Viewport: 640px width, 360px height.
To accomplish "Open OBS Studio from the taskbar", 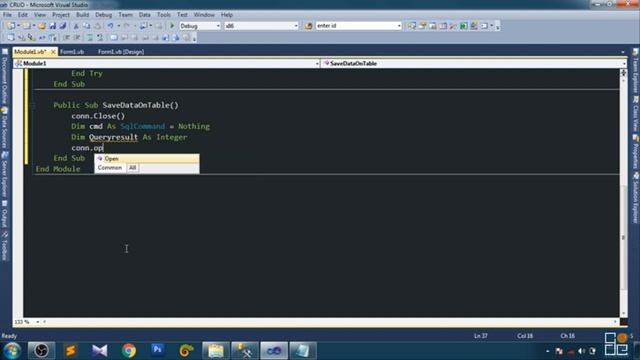I will coord(41,351).
